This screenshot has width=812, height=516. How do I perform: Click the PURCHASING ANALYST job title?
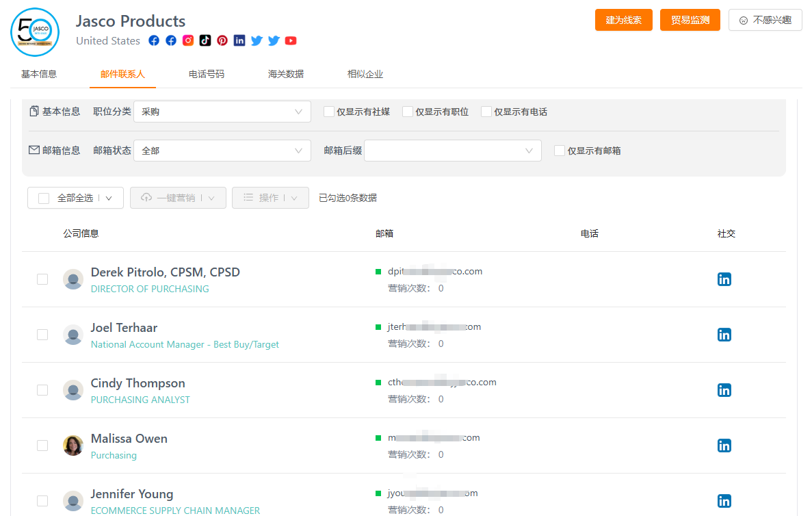click(140, 400)
